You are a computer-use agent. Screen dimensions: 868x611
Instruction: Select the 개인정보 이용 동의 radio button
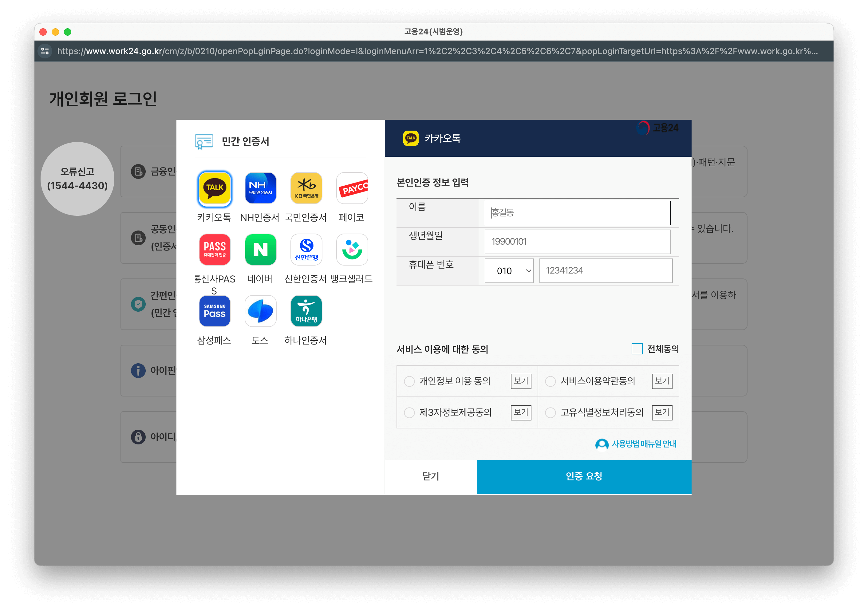click(409, 381)
